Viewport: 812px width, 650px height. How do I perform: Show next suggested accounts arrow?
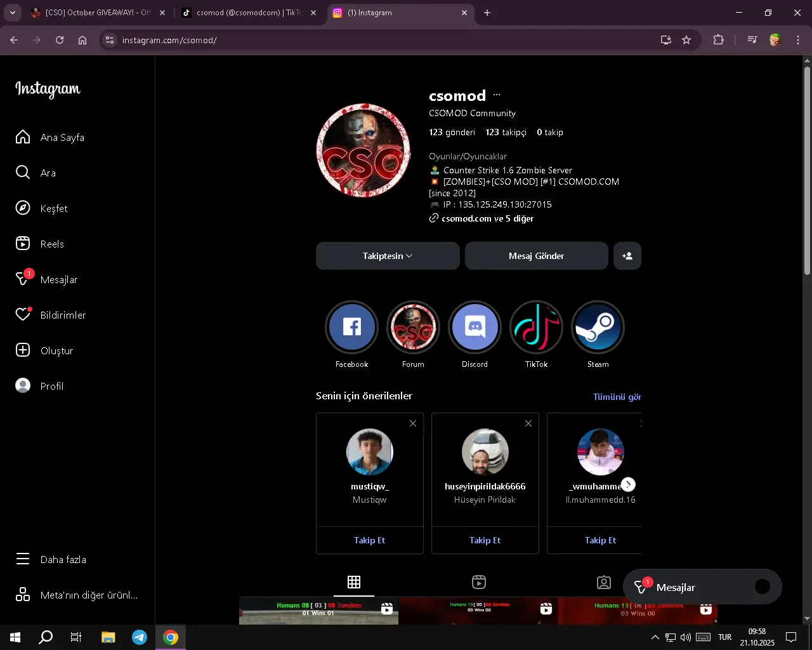click(628, 485)
